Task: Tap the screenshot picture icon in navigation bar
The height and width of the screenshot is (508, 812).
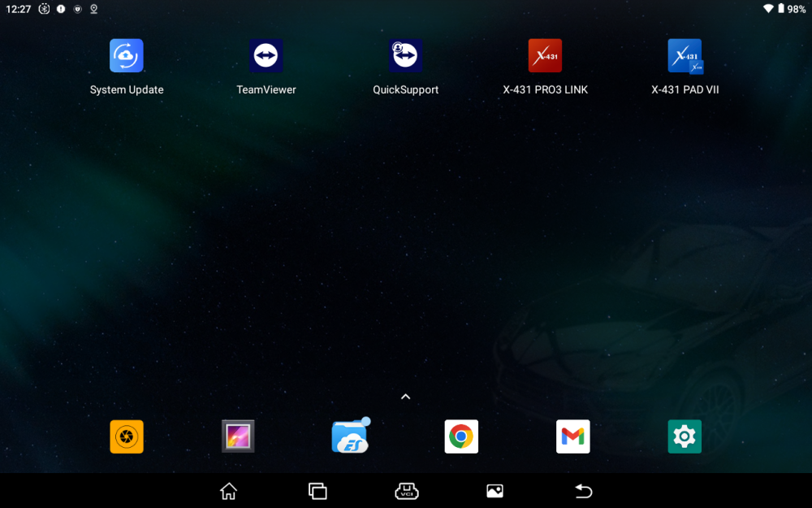Action: 495,491
